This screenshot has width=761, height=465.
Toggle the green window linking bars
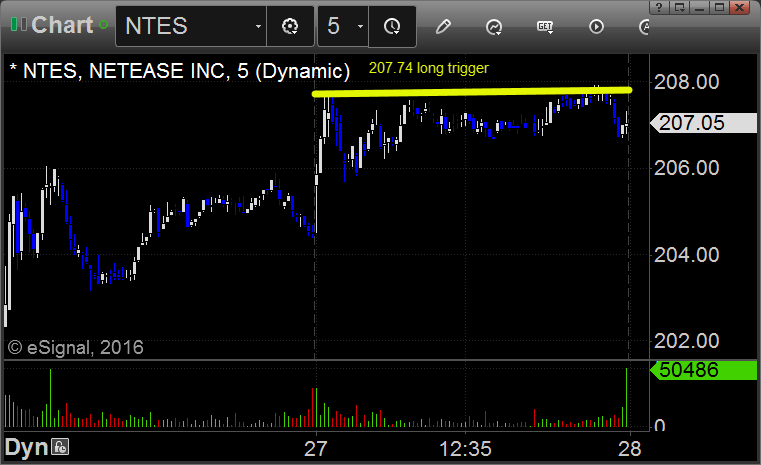pos(18,24)
